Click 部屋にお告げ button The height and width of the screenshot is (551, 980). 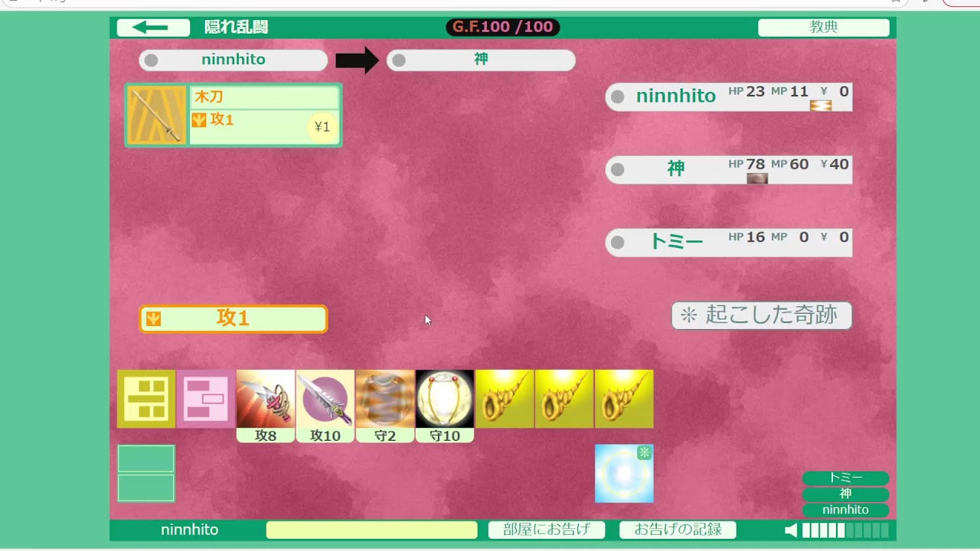(x=547, y=530)
